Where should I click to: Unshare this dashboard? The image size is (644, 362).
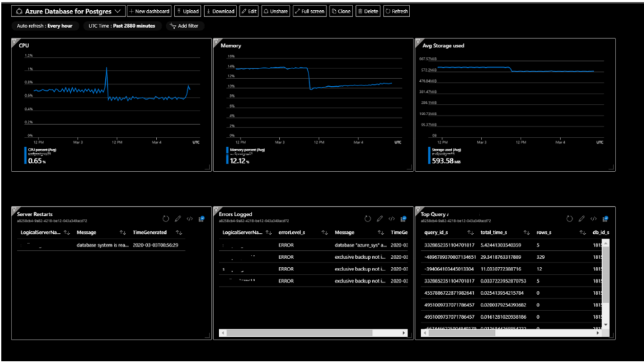pyautogui.click(x=276, y=11)
